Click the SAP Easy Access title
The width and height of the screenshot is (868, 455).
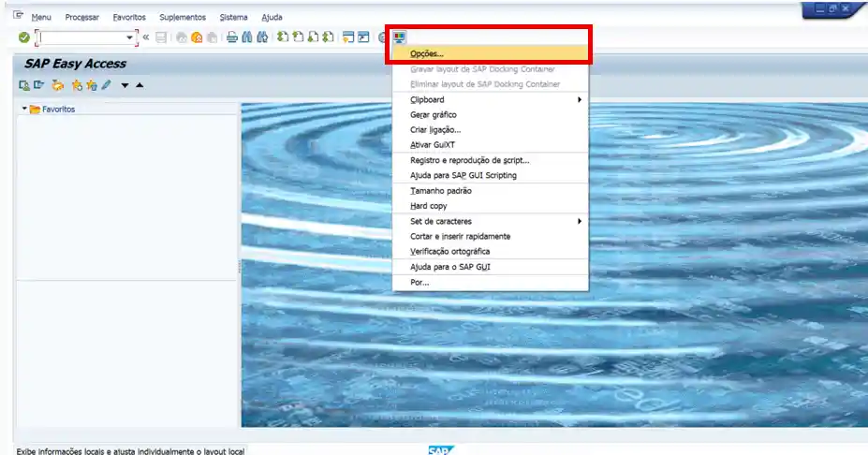75,64
